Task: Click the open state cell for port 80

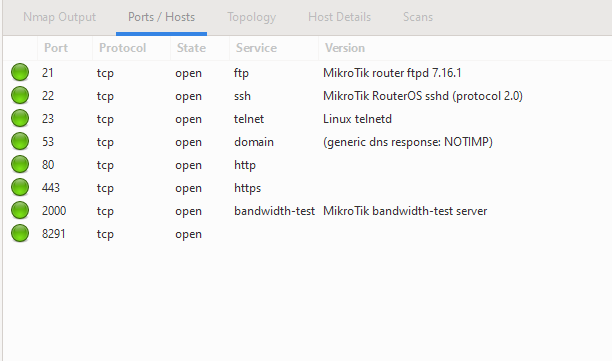Action: pos(189,165)
